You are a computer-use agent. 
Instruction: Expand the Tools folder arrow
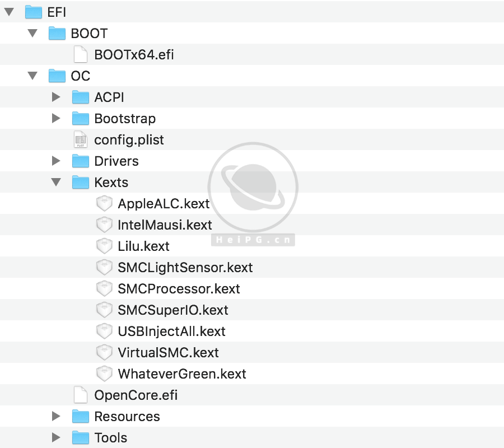pyautogui.click(x=56, y=437)
